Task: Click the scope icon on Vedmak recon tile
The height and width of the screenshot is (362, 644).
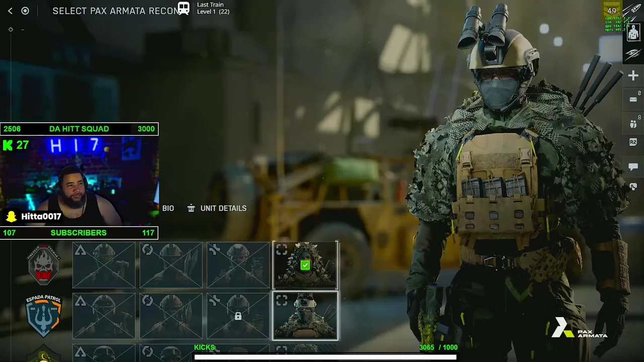Action: [282, 250]
